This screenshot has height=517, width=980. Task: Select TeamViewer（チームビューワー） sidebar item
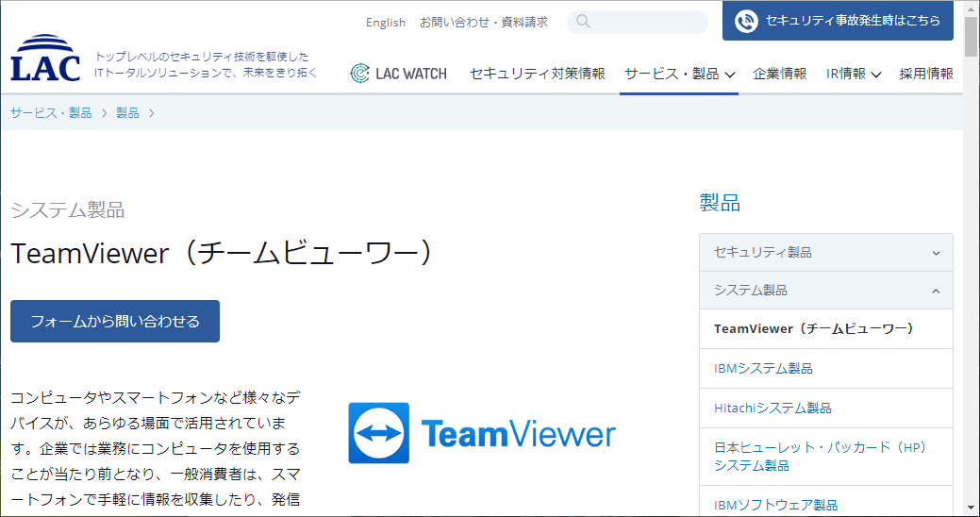tap(826, 329)
